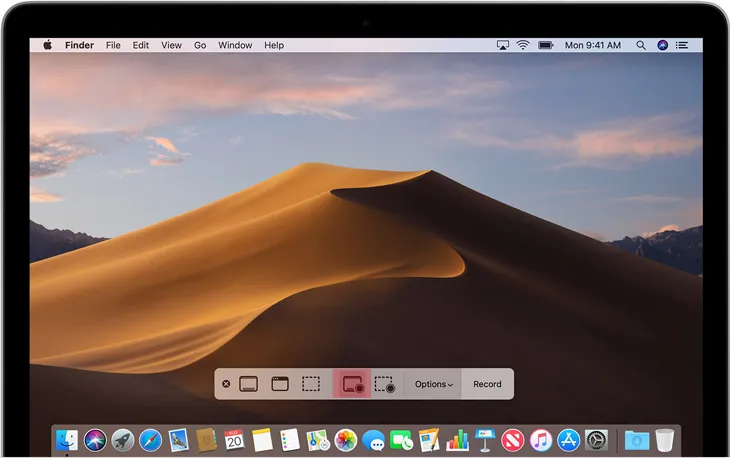Choose Record Entire Screen mode
Screen dimensions: 730x458
352,384
